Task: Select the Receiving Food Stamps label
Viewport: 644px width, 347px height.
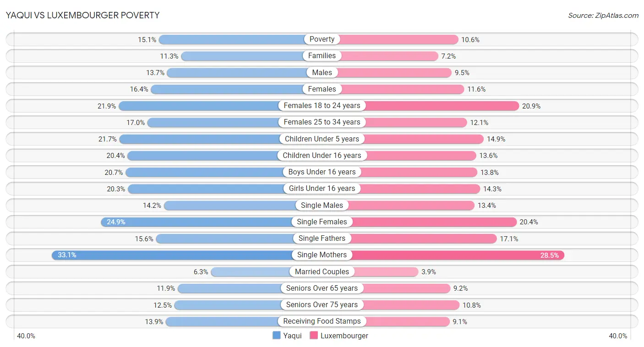Action: 322,321
